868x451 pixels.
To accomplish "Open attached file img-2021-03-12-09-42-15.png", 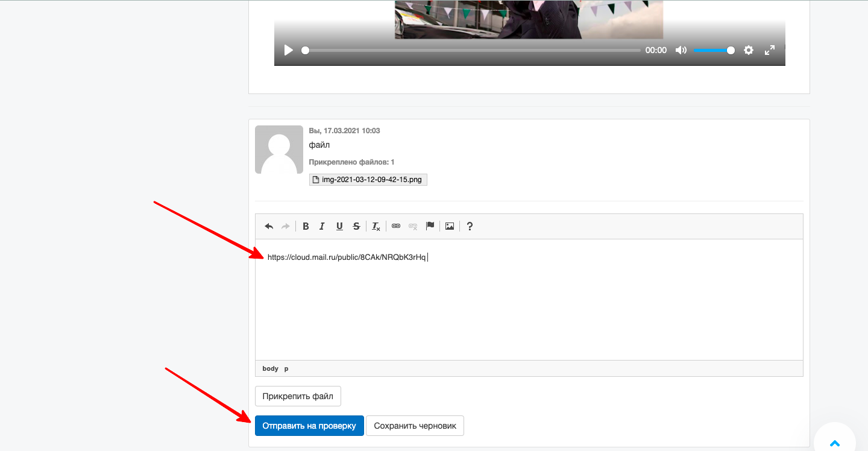I will click(368, 180).
